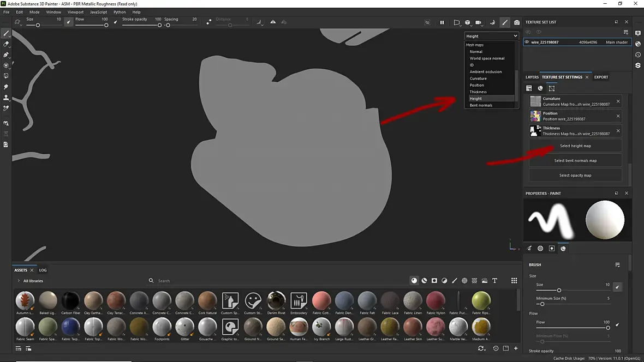Select the Paint brush tool
Viewport: 644px width, 362px height.
coord(6,33)
